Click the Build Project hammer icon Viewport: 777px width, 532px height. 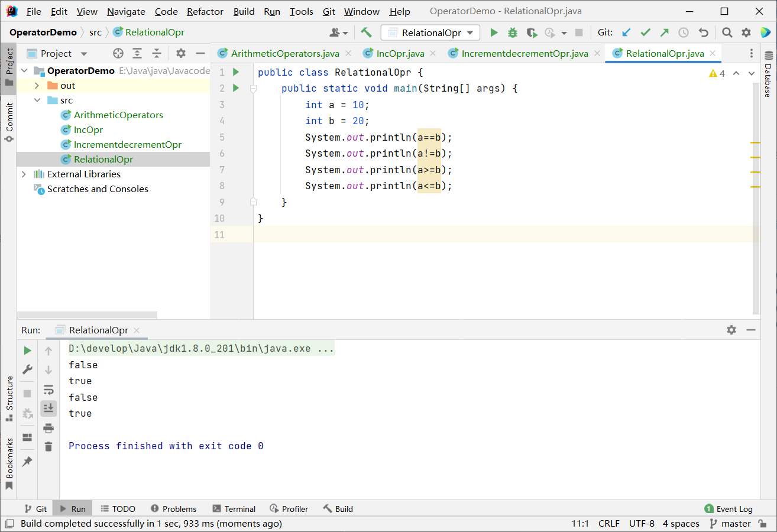tap(367, 33)
